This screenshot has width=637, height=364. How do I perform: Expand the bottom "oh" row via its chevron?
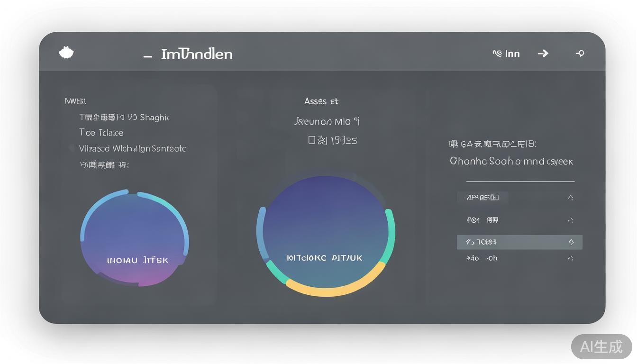pos(571,258)
